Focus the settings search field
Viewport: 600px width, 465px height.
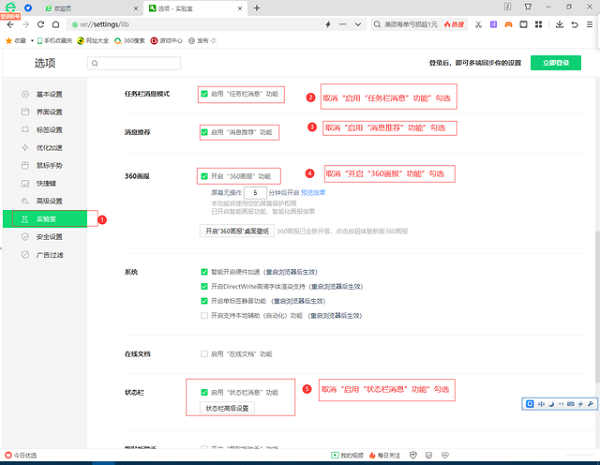pos(134,63)
